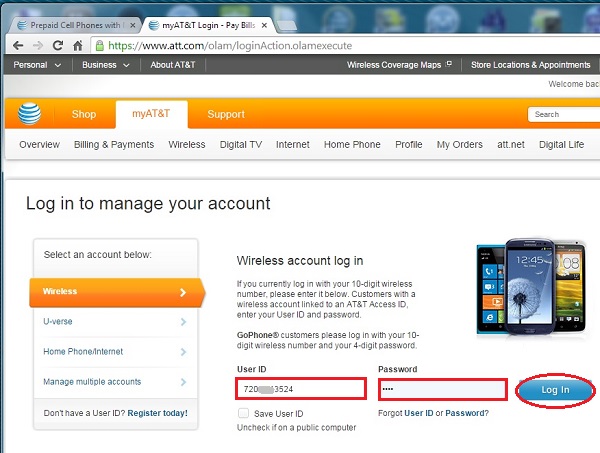600x453 pixels.
Task: Expand the Personal dropdown menu
Action: (37, 65)
